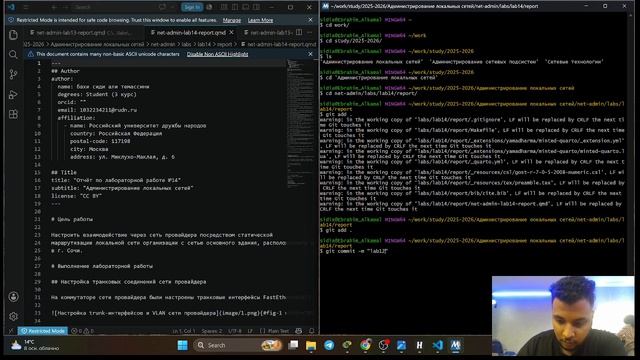Open the Search view in VS Code activity bar
The width and height of the screenshot is (640, 360).
coord(13,54)
